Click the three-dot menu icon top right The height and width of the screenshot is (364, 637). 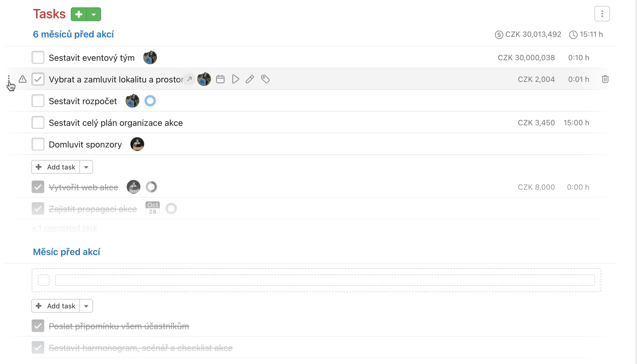[602, 14]
